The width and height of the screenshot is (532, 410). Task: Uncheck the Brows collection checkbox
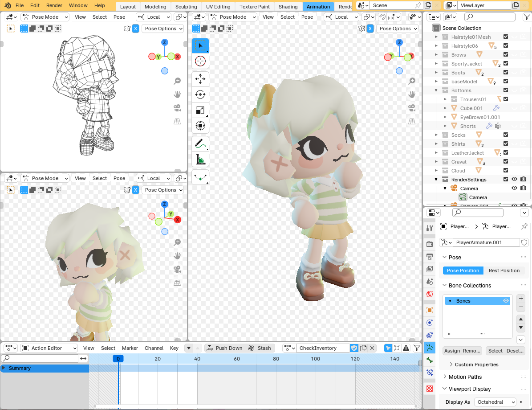[x=506, y=54]
